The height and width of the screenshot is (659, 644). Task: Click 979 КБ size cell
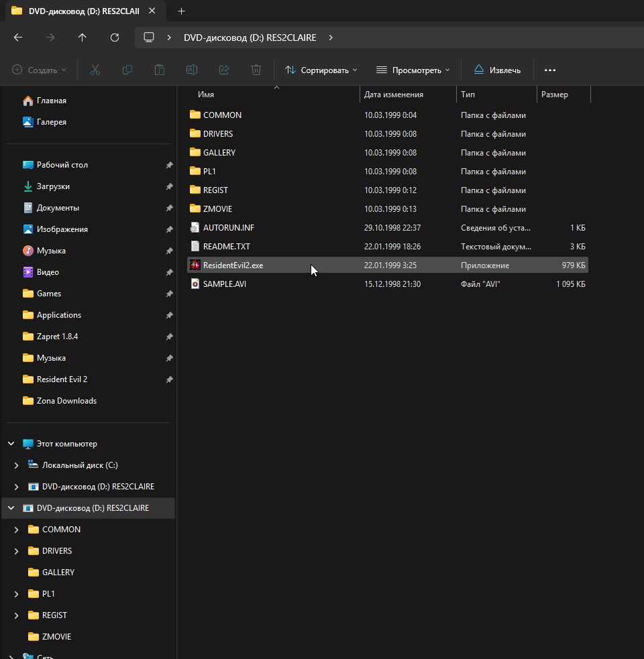(x=574, y=265)
